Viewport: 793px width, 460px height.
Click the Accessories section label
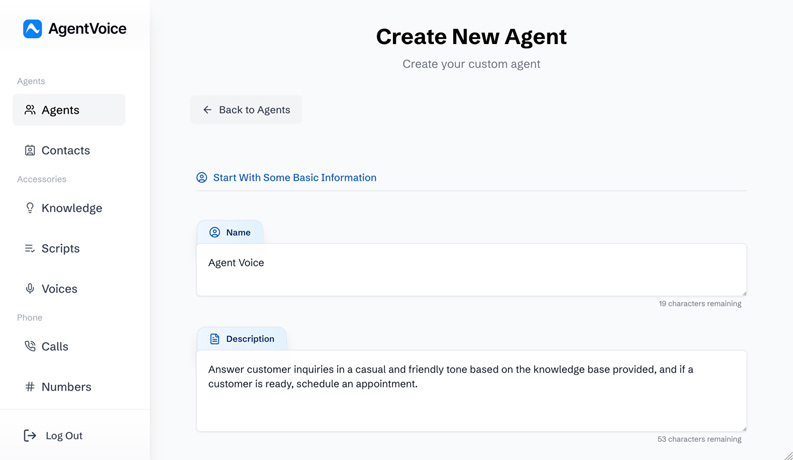[x=41, y=179]
